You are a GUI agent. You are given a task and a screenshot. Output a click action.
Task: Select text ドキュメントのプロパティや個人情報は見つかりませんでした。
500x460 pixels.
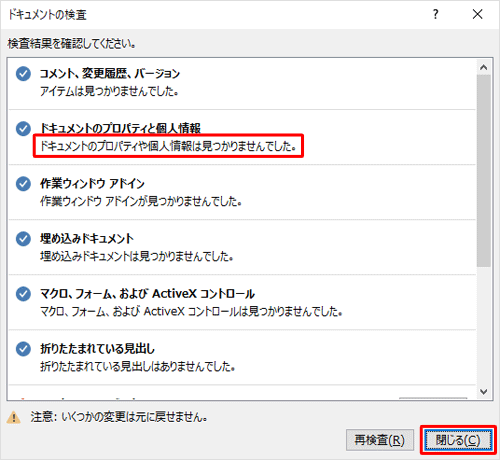tap(168, 146)
